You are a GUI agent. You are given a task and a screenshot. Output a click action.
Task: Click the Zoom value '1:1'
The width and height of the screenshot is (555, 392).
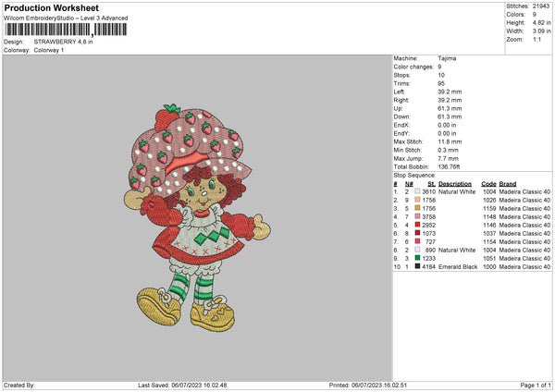point(536,39)
